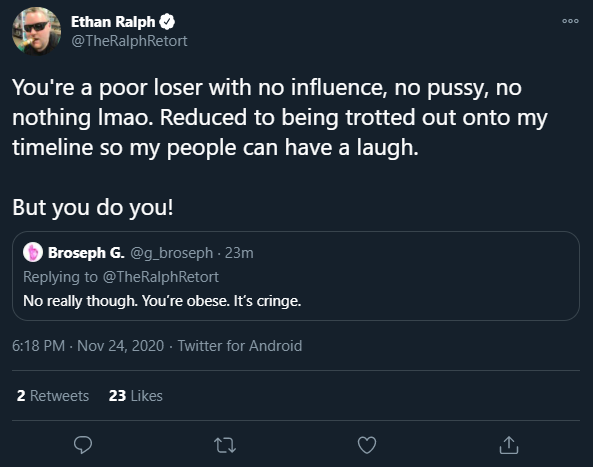
Task: Click the @TheRalphRetort mention in the Replying to line
Action: [161, 277]
